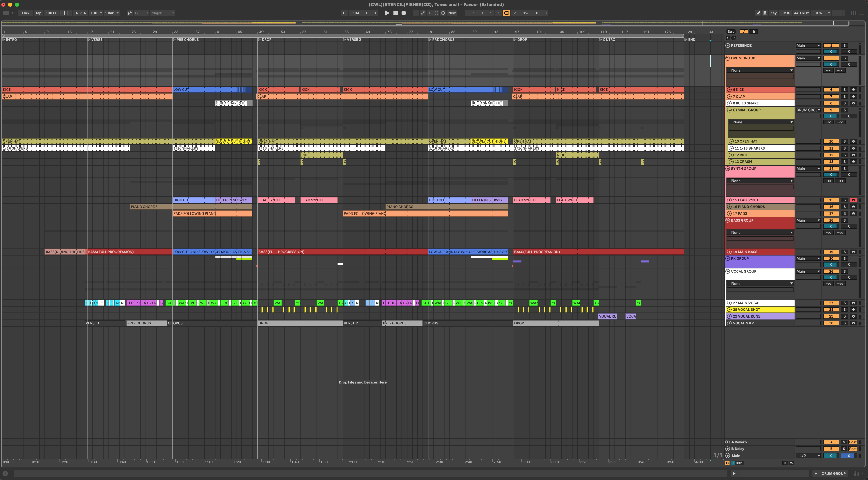Solo the 6 KICK track

(845, 90)
